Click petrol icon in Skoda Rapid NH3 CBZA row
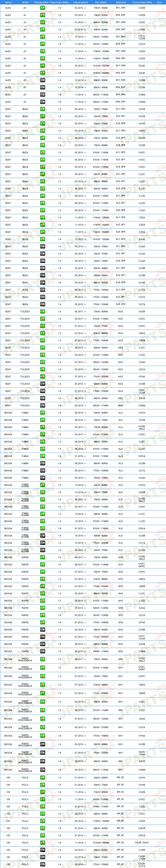 coord(42,579)
